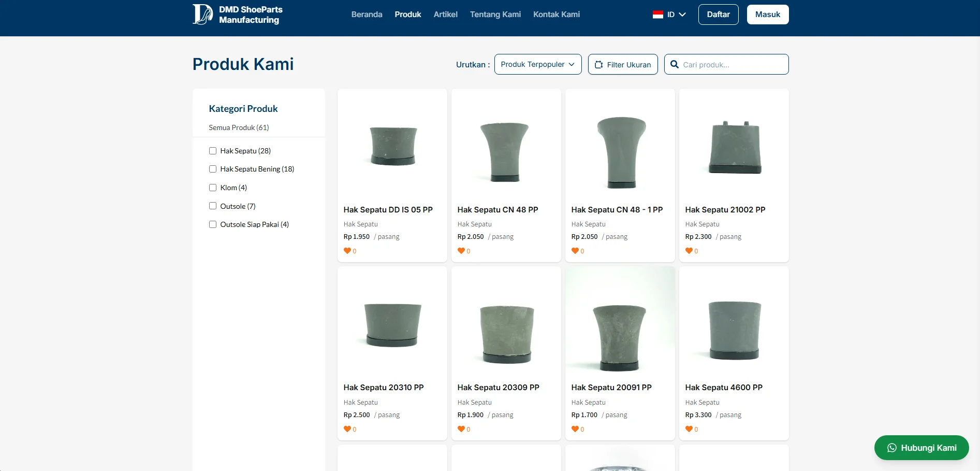Click the Rp 3.300 price text
Image resolution: width=980 pixels, height=471 pixels.
click(698, 415)
